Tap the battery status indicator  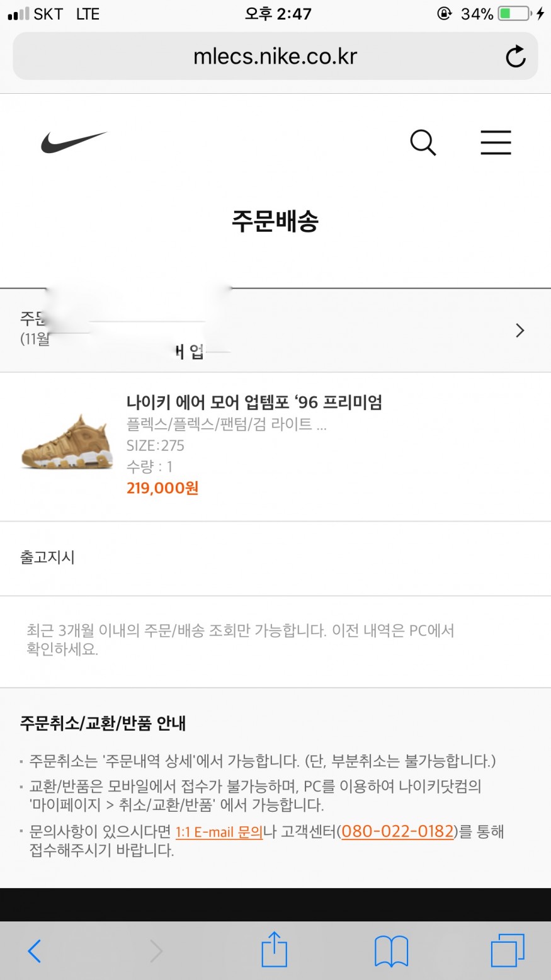coord(514,14)
